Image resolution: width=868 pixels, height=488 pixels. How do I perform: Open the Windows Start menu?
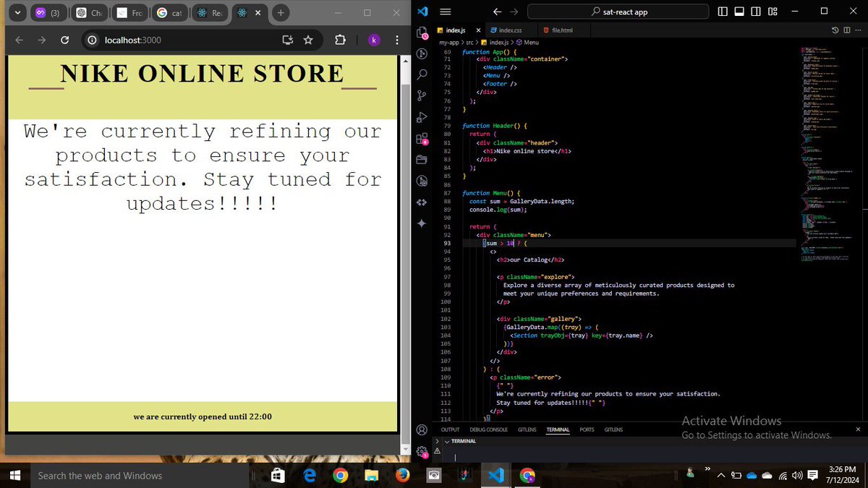point(14,475)
